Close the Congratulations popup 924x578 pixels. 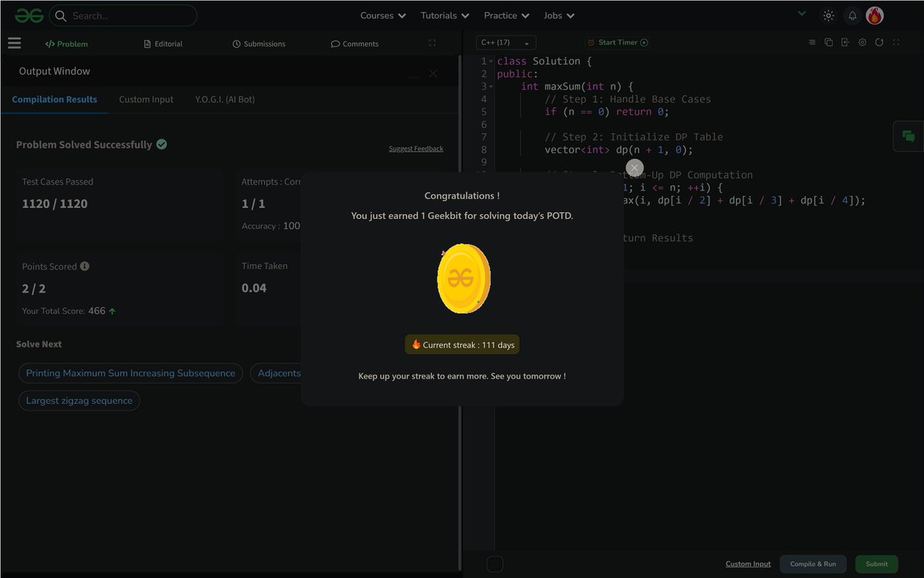click(x=634, y=167)
